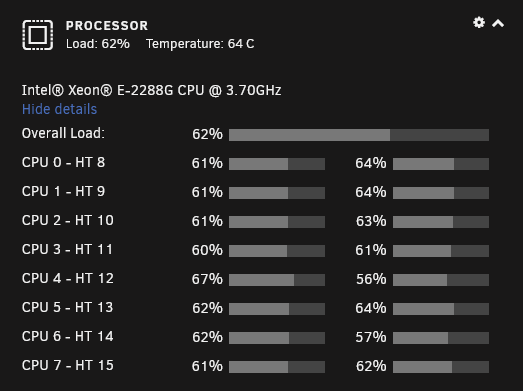Select the HT 12 bar showing 56%
The width and height of the screenshot is (523, 391).
441,280
